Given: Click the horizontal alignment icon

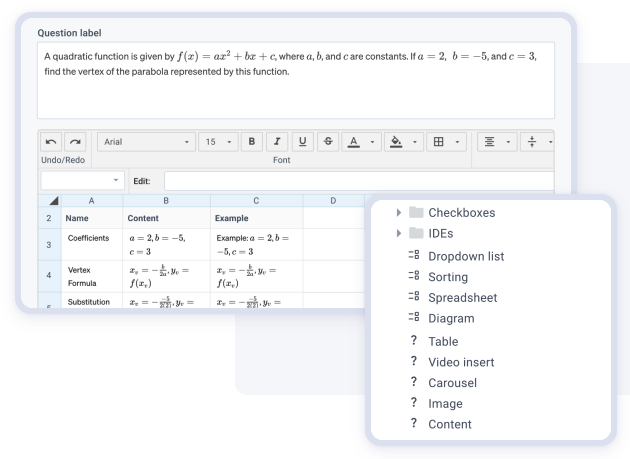Looking at the screenshot, I should coord(489,142).
